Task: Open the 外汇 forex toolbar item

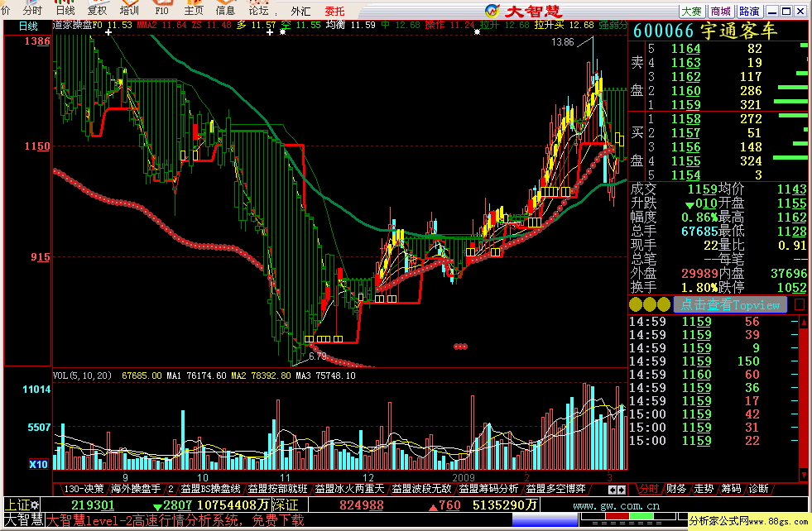Action: click(x=300, y=11)
